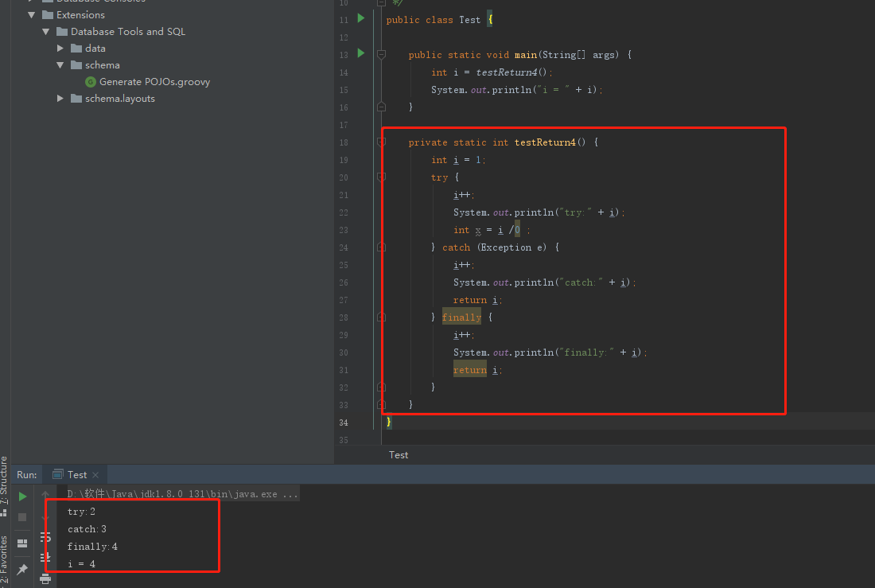Click 'catch (Exception e)' text

coord(494,247)
